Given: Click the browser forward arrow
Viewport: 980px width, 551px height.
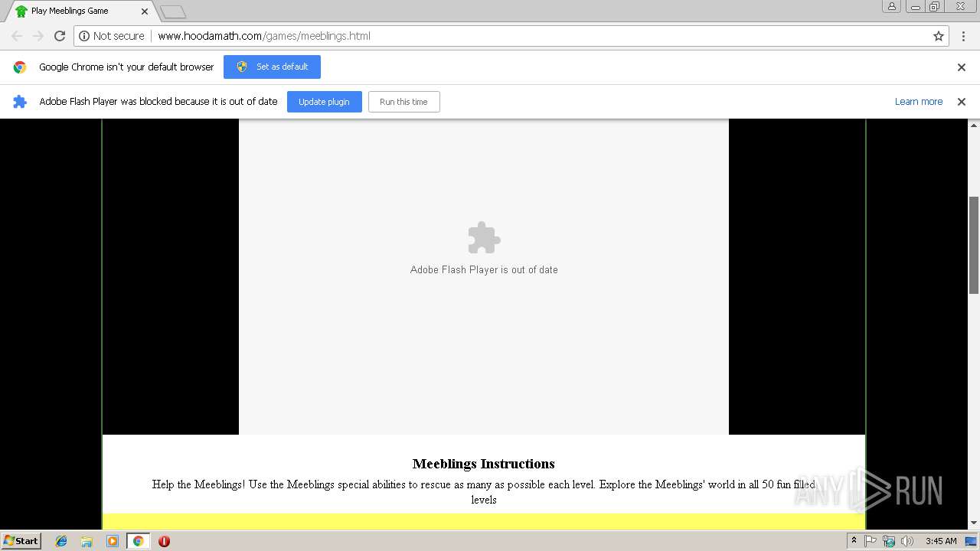Looking at the screenshot, I should tap(38, 36).
